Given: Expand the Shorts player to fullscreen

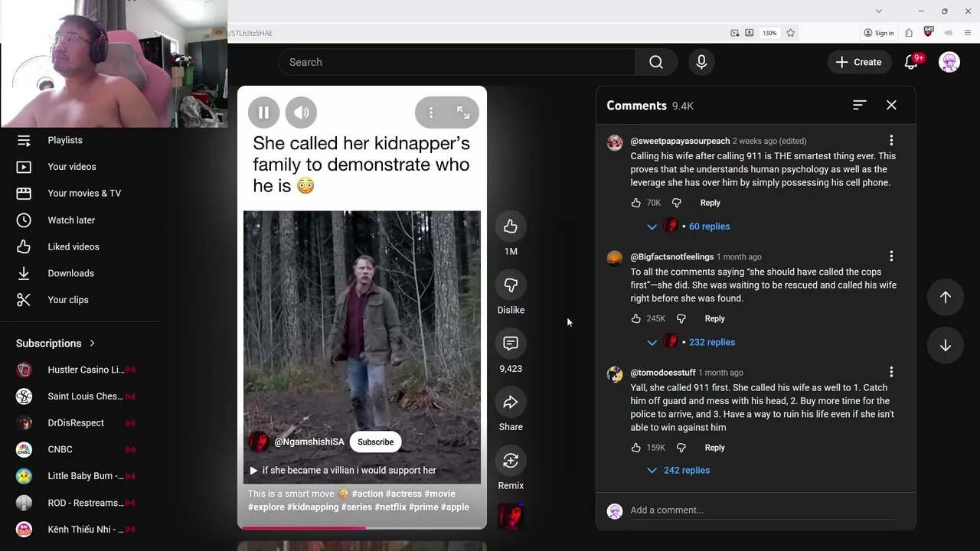Looking at the screenshot, I should point(463,112).
